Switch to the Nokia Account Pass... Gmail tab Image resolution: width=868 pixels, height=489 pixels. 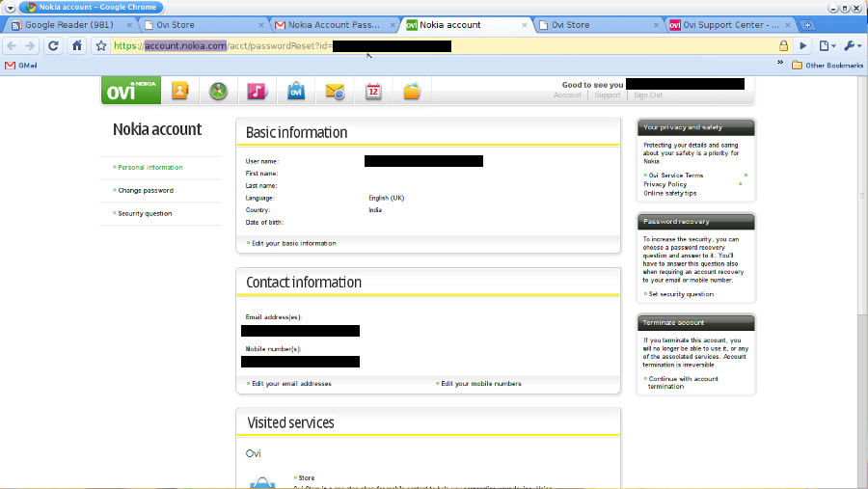click(x=335, y=25)
